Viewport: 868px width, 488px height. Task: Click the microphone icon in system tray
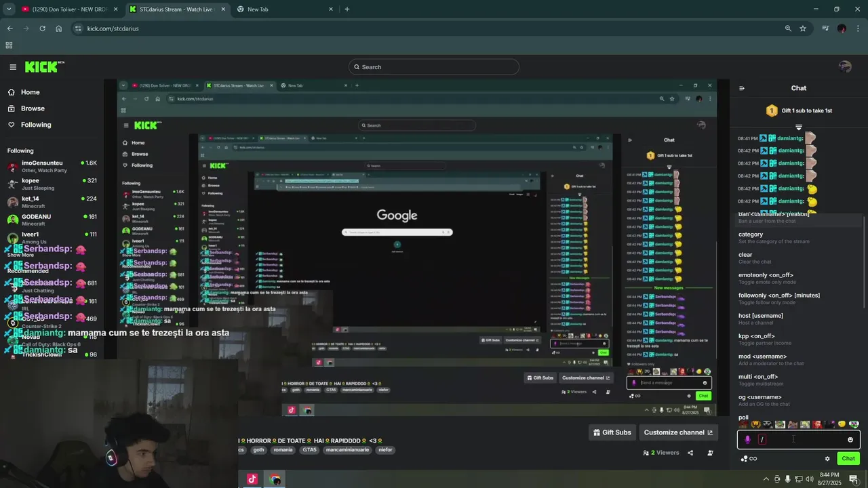[x=787, y=479]
